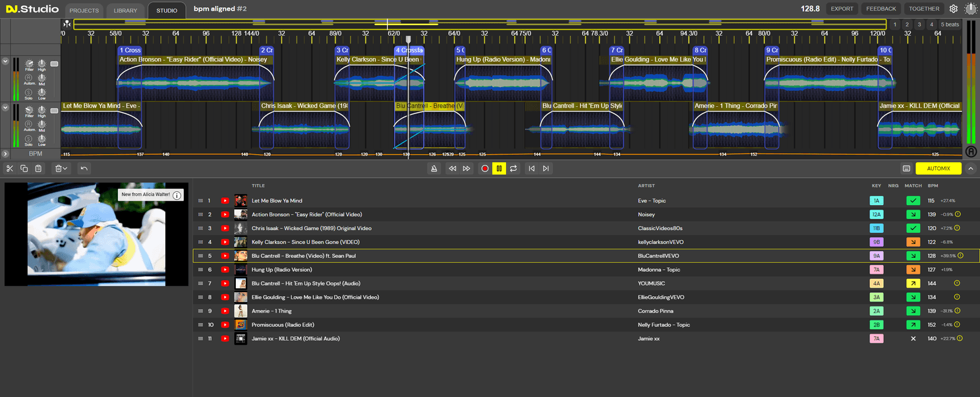This screenshot has height=397, width=980.
Task: Click the fast-forward playback button
Action: click(x=467, y=169)
